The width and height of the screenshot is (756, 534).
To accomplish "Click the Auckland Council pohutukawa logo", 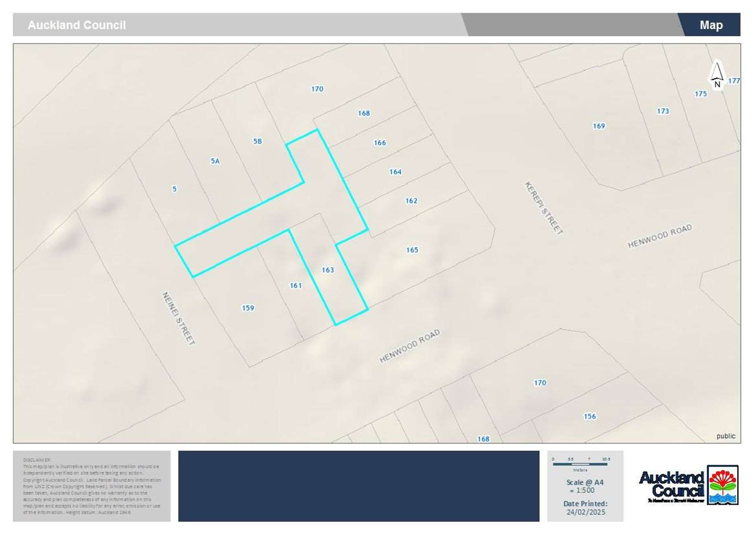I will [722, 485].
